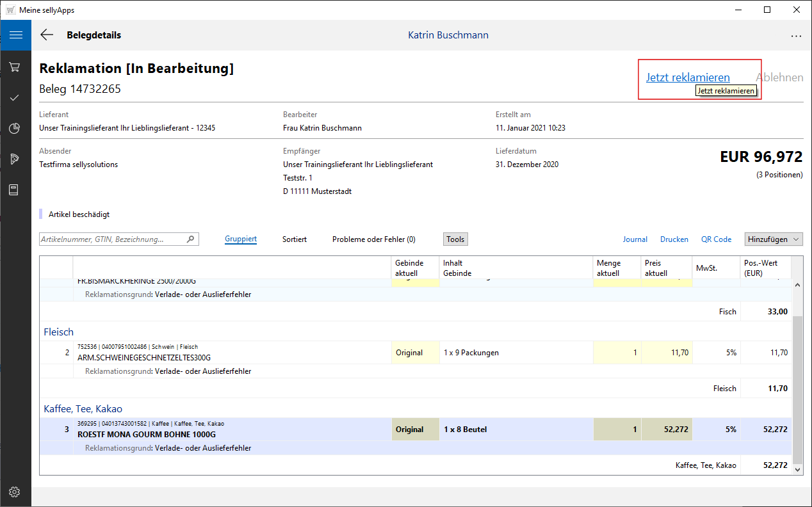This screenshot has height=507, width=812.
Task: Open the hamburger navigation menu
Action: 15,35
